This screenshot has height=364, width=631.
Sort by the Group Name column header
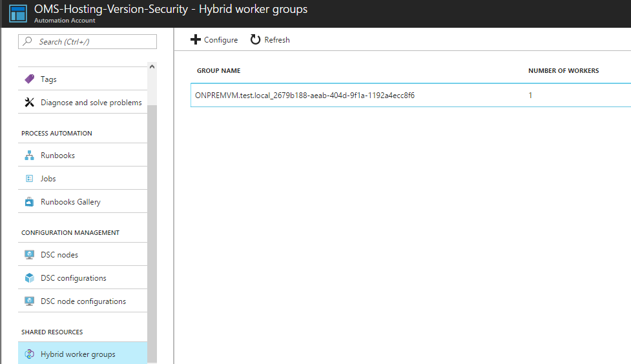218,71
